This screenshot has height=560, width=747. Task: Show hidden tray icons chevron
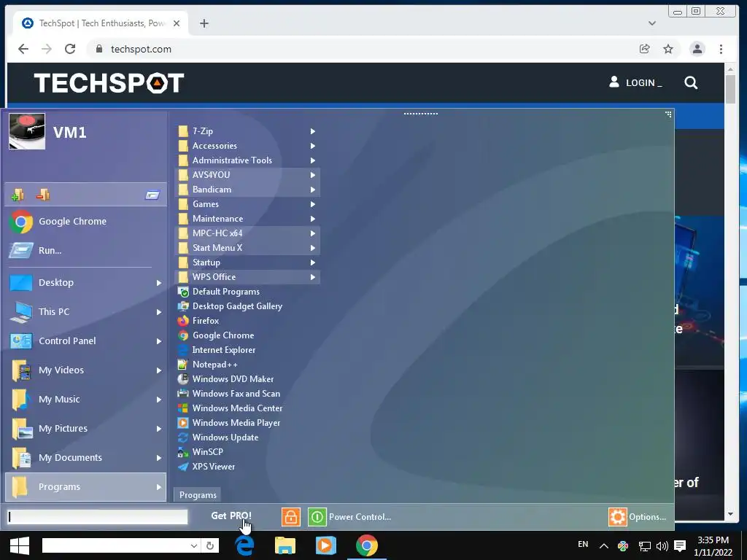(603, 546)
